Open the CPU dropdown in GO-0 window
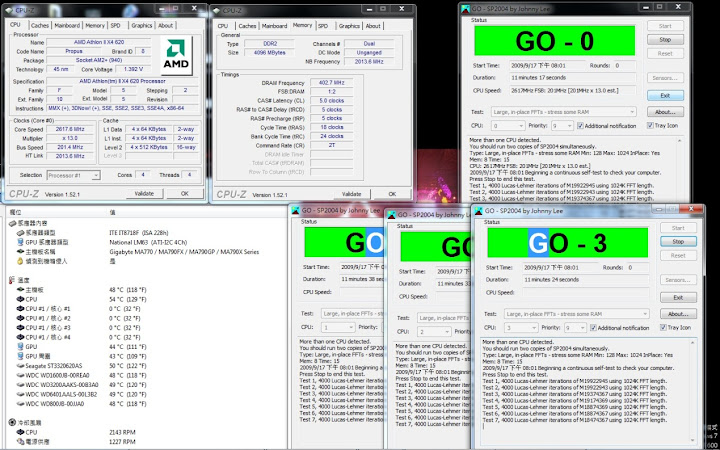This screenshot has width=720, height=450. [x=508, y=126]
